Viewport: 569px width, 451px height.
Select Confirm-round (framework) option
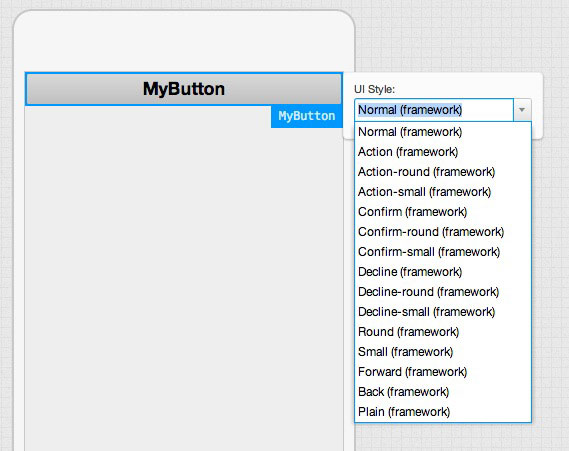pos(443,232)
